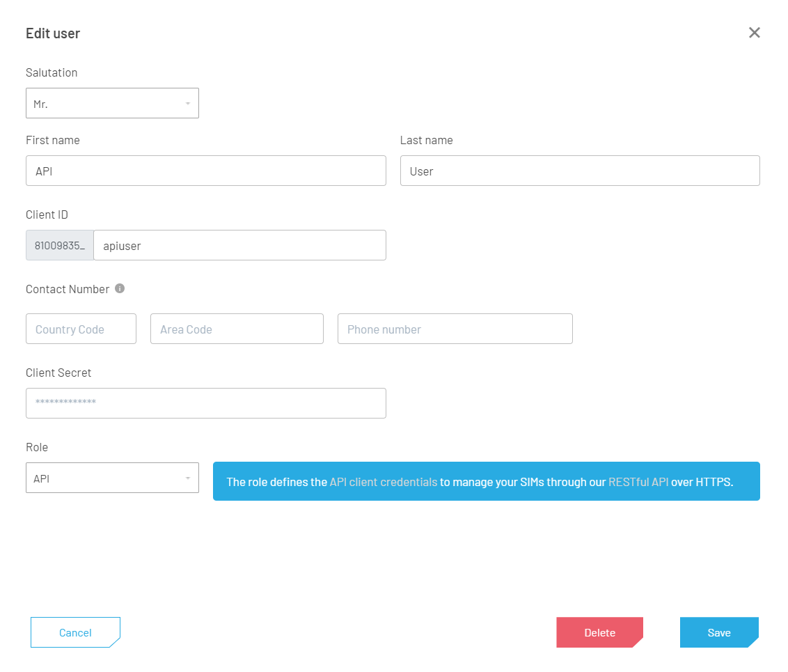This screenshot has height=672, width=788.
Task: Click the Role label above dropdown
Action: [37, 447]
